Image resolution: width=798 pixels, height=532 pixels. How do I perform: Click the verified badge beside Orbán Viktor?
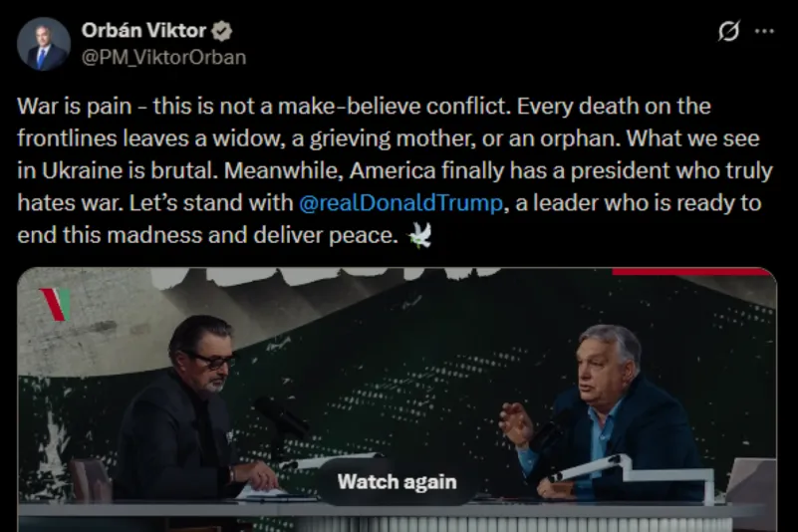(x=222, y=31)
